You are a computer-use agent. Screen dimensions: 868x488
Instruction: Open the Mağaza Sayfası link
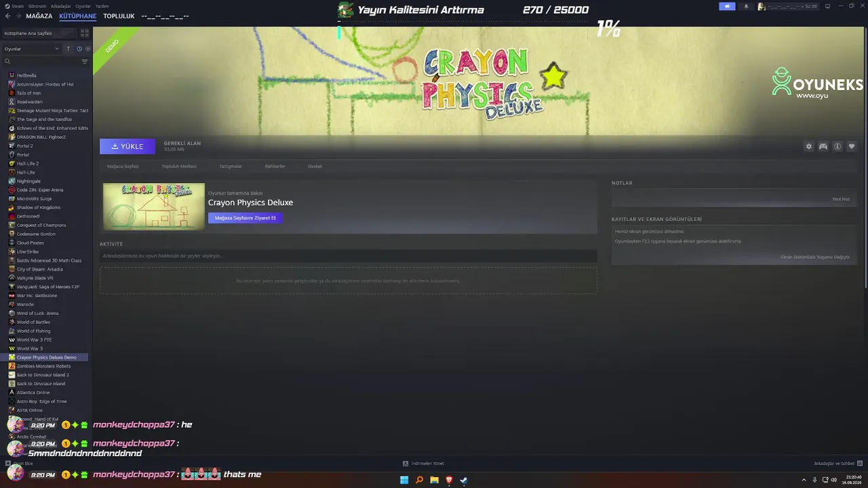(123, 166)
